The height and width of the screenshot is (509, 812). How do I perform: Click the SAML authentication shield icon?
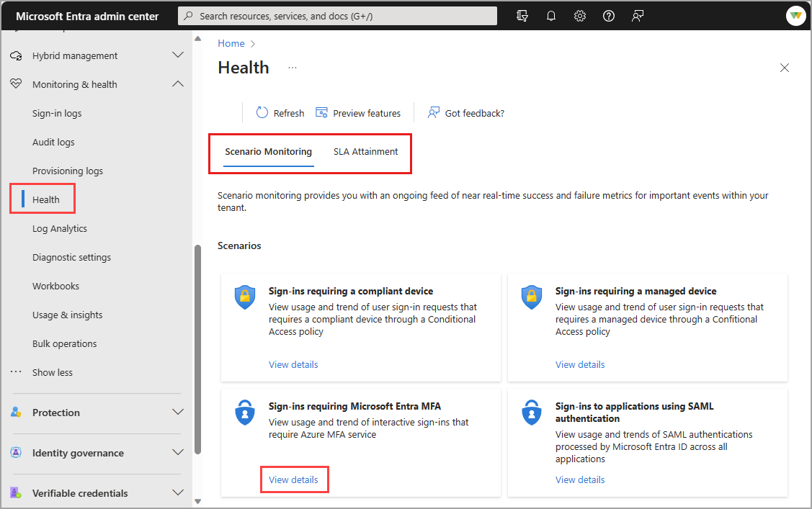pyautogui.click(x=532, y=413)
